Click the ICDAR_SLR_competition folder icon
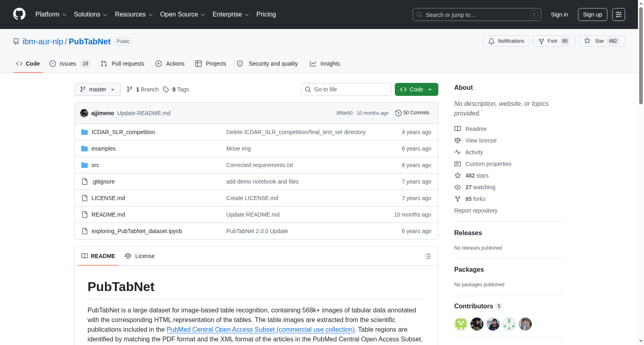The image size is (644, 345). point(85,132)
